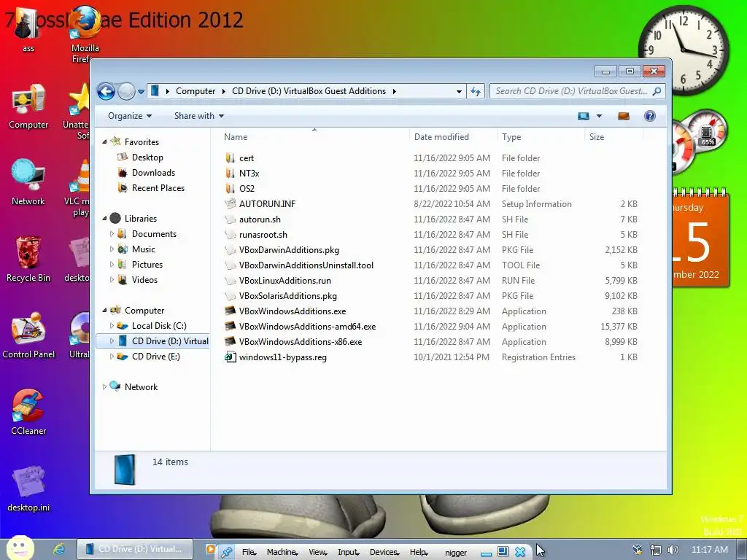Sort files by the Size column

point(614,136)
